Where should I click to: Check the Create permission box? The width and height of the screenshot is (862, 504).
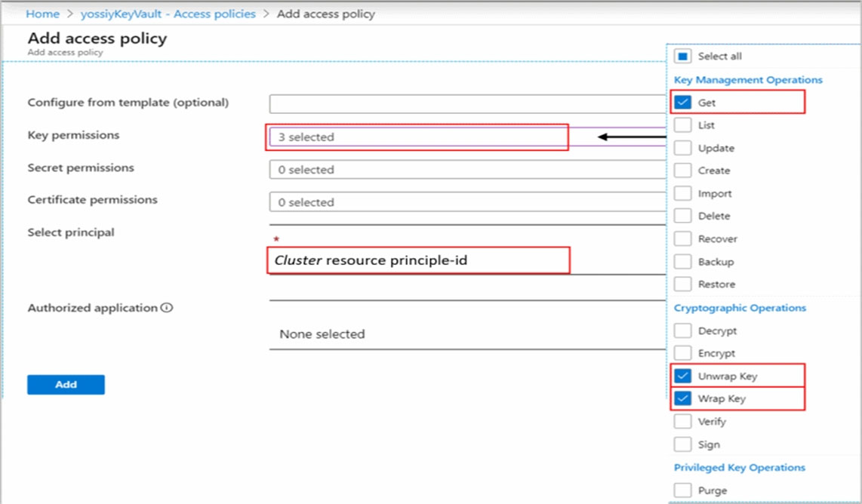click(683, 171)
